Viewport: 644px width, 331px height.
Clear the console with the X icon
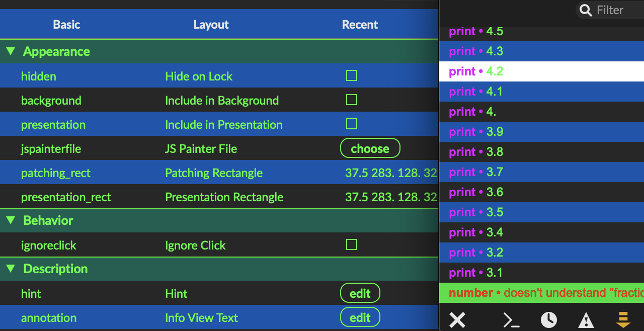pos(457,319)
